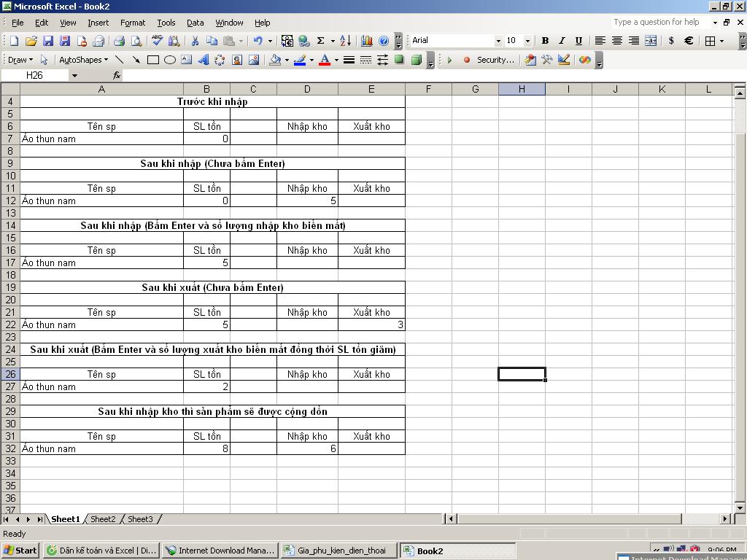The image size is (747, 560).
Task: Click the AutoSum sigma icon
Action: coord(320,41)
